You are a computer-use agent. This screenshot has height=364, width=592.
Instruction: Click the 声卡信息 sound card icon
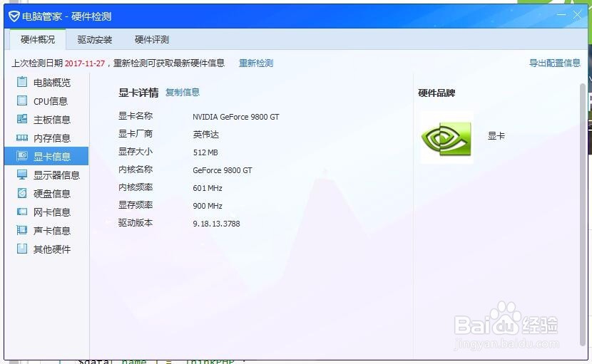click(22, 229)
